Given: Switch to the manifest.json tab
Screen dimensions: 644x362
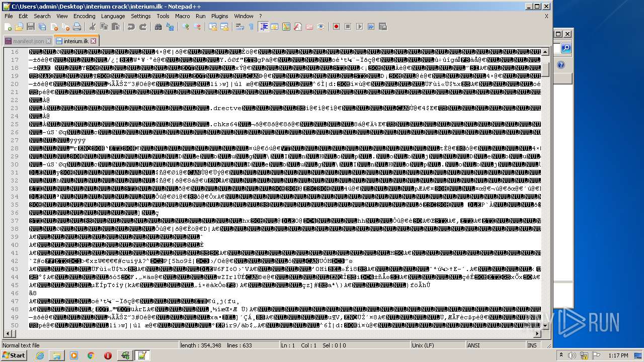Looking at the screenshot, I should click(x=28, y=41).
